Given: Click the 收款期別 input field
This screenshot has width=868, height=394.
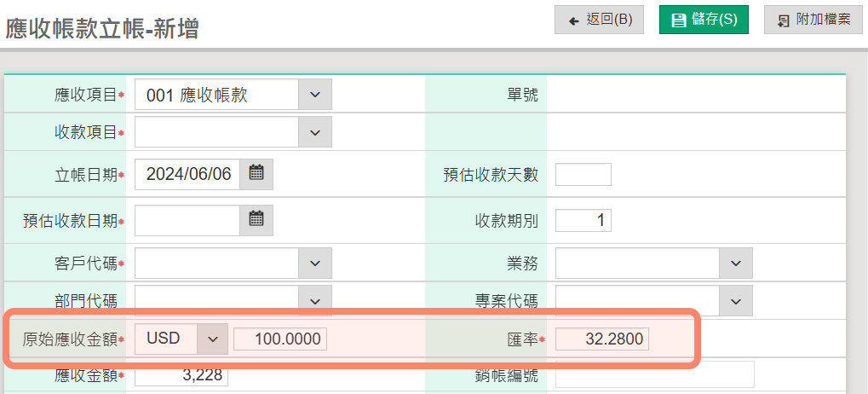Looking at the screenshot, I should (583, 220).
